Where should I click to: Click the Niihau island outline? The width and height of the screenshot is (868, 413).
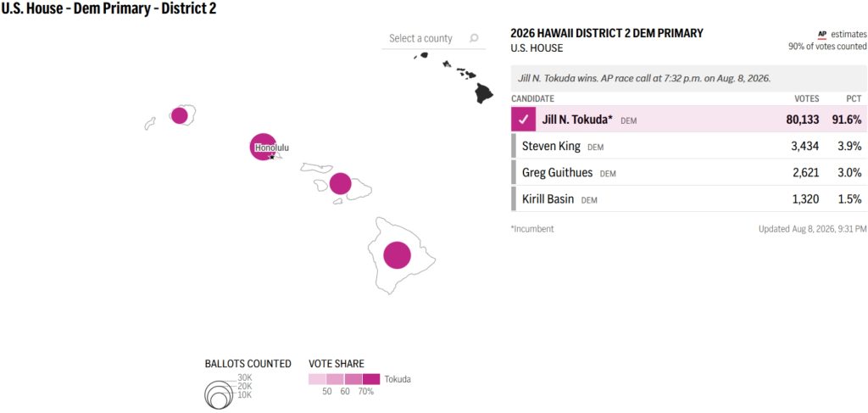[x=150, y=123]
